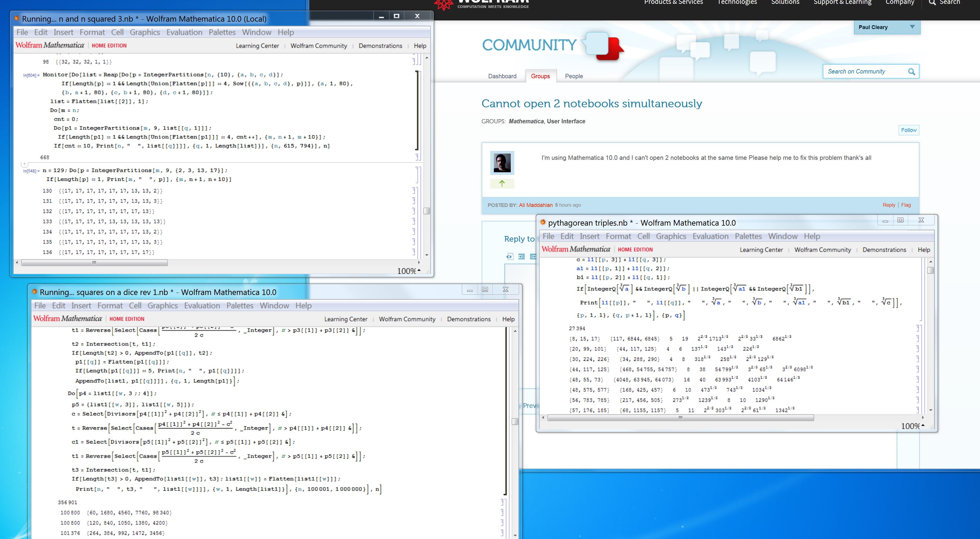
Task: Open Insert menu in pythagorean triples window
Action: click(589, 236)
